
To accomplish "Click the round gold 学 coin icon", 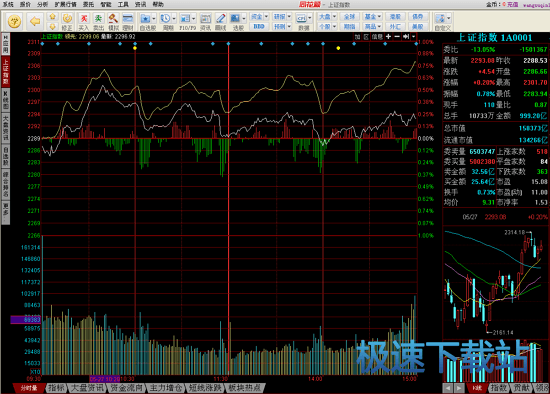I will pos(14,21).
